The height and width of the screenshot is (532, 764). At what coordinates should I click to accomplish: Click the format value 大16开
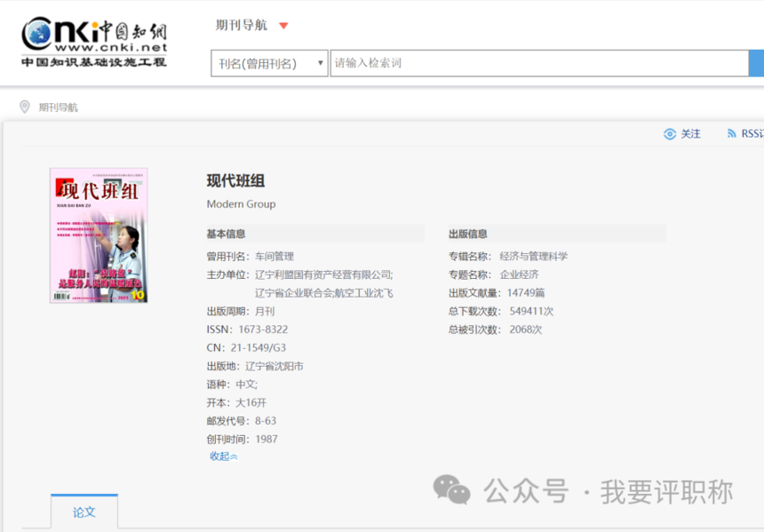tap(251, 403)
